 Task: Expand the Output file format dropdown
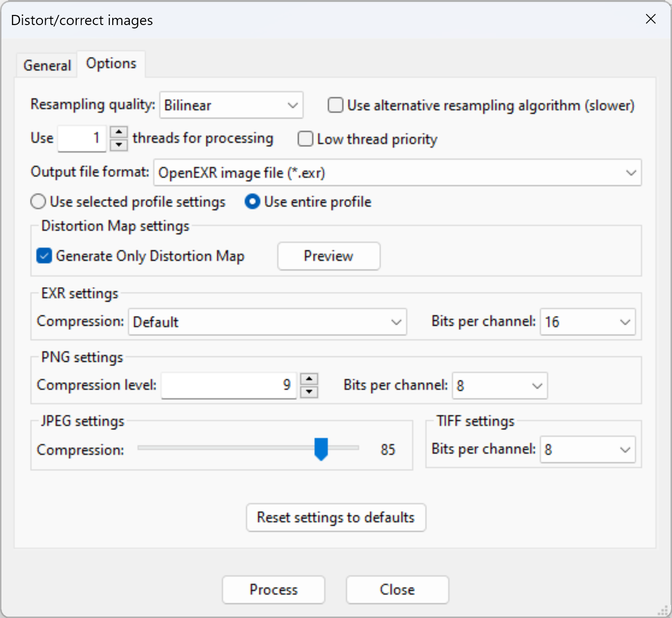pos(397,172)
